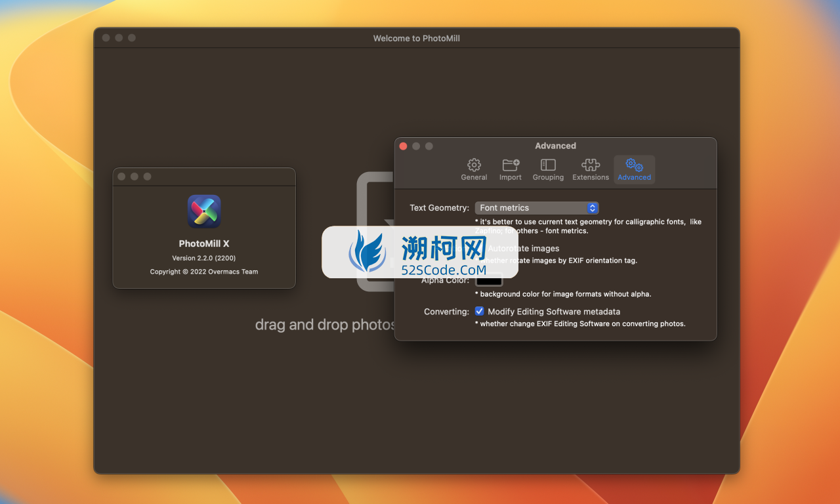Click the PhotoMill X name text
This screenshot has height=504, width=840.
(204, 243)
